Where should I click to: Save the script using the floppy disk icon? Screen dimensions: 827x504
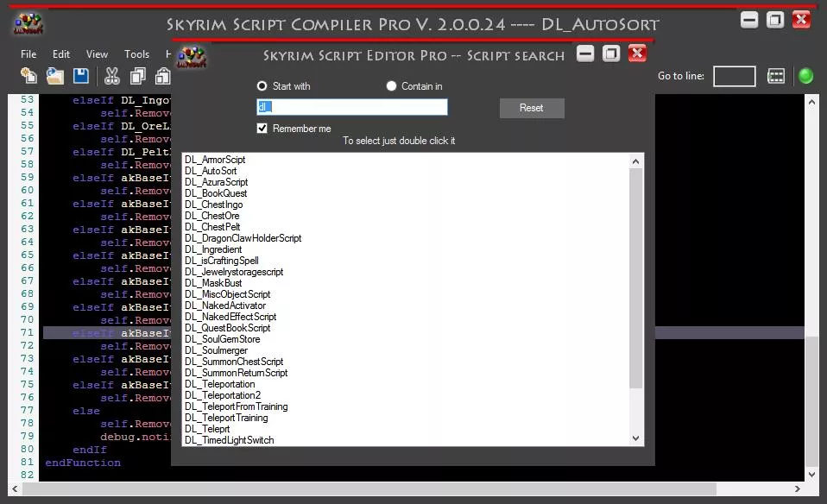coord(80,76)
